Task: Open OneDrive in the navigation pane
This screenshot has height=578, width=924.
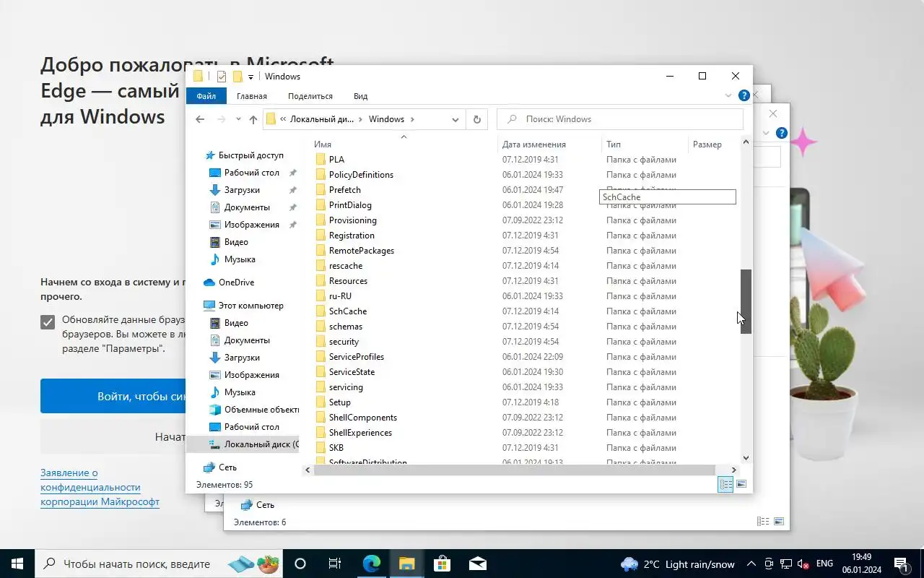Action: pyautogui.click(x=236, y=282)
